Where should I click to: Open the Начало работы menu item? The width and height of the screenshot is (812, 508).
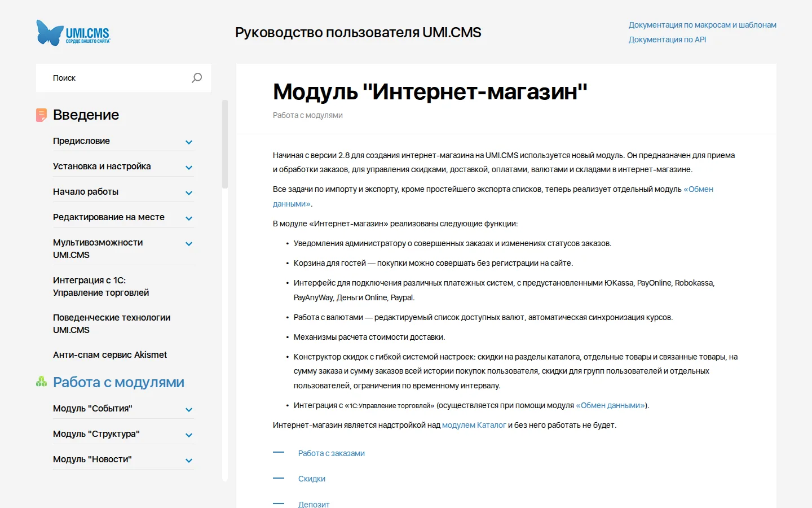coord(86,191)
